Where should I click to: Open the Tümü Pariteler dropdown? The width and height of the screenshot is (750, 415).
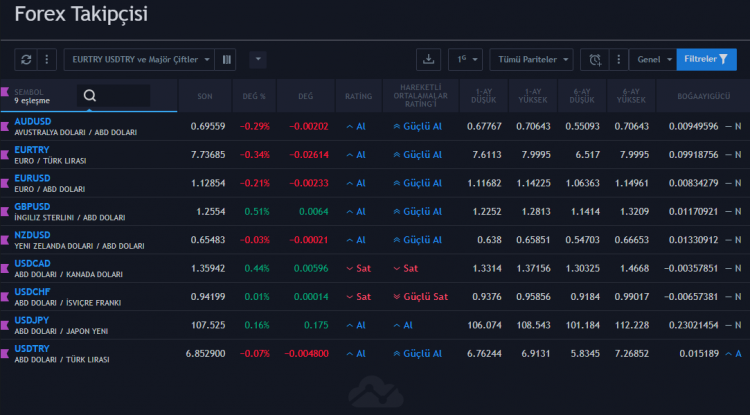531,60
